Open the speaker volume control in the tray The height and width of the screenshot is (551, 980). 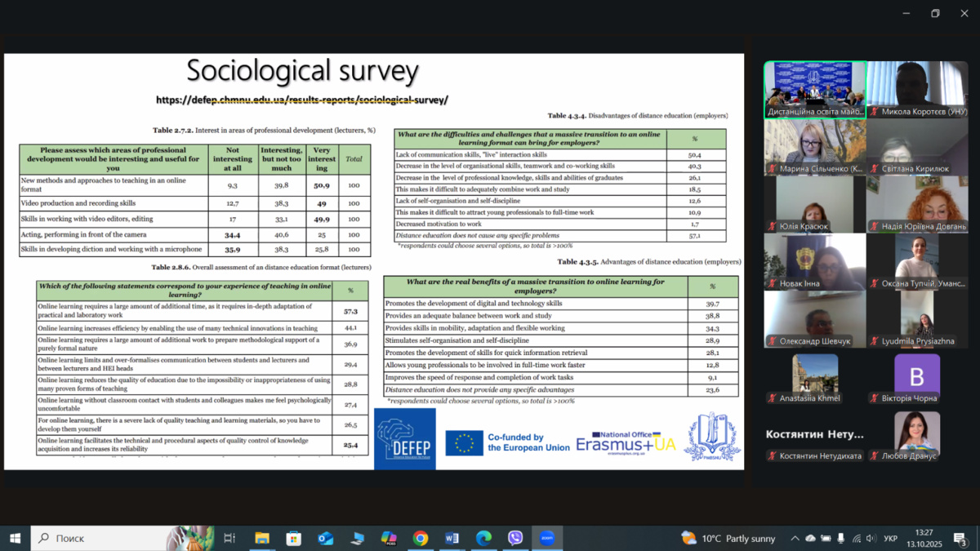[x=871, y=539]
